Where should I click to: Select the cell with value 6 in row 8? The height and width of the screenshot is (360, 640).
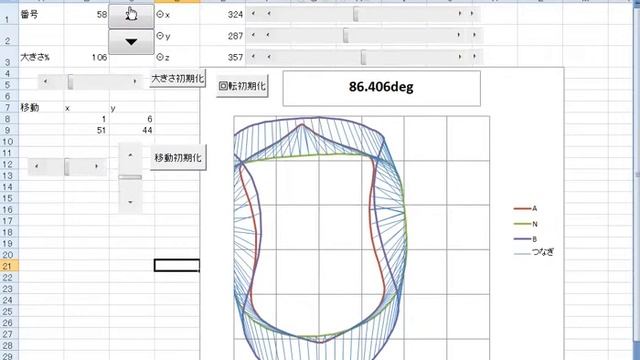coord(132,119)
